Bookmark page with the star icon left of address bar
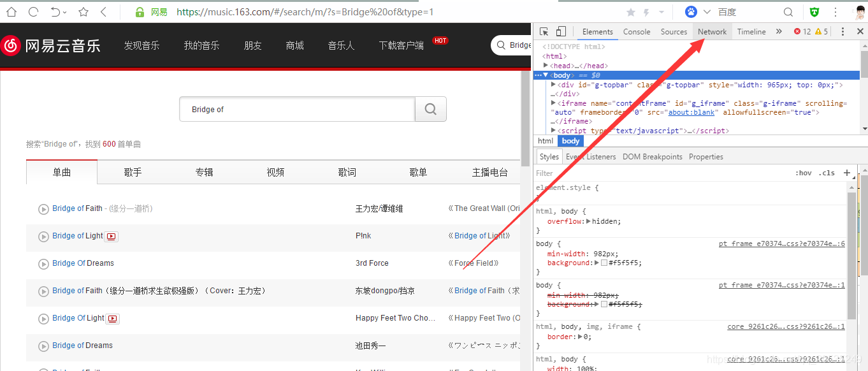 pyautogui.click(x=83, y=12)
